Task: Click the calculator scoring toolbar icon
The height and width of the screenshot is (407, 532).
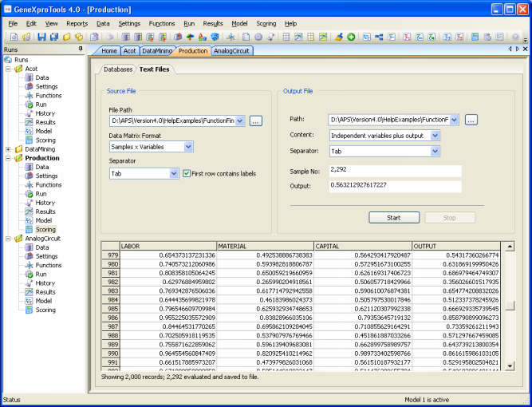Action: pos(475,37)
